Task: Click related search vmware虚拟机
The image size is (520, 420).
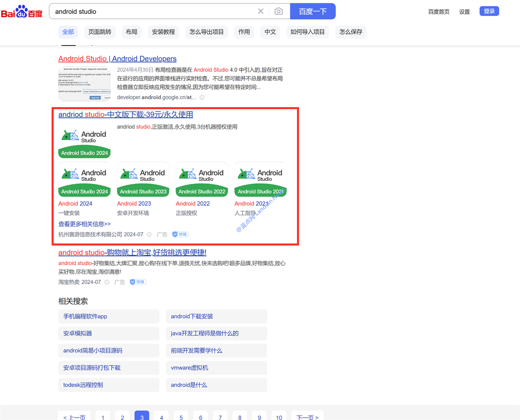Action: 217,368
